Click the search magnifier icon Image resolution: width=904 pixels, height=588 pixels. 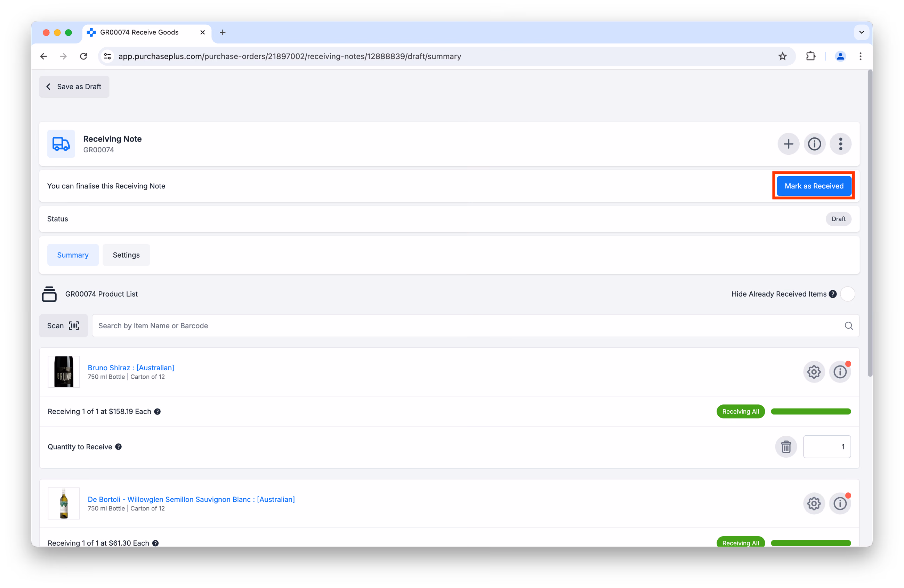coord(849,325)
